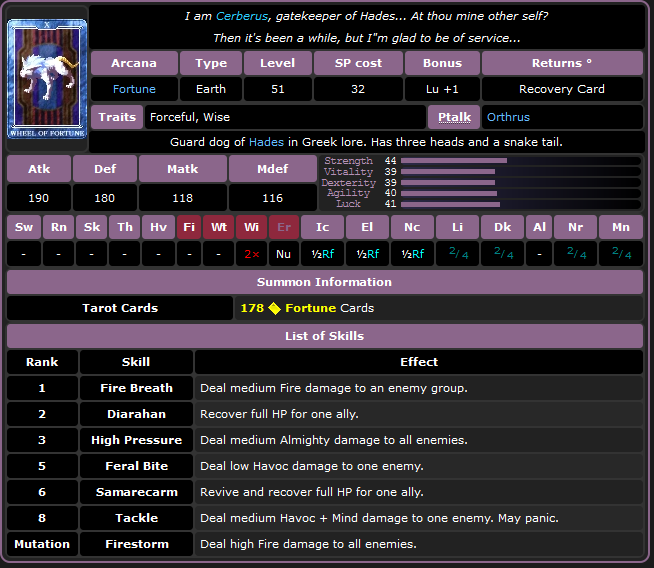Click the Sk resistance header
Image resolution: width=654 pixels, height=568 pixels.
coord(92,227)
